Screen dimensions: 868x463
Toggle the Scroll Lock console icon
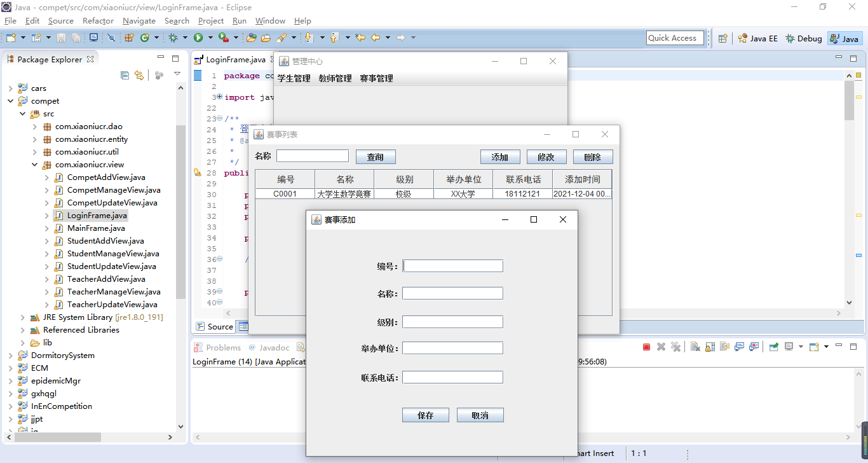pos(710,347)
